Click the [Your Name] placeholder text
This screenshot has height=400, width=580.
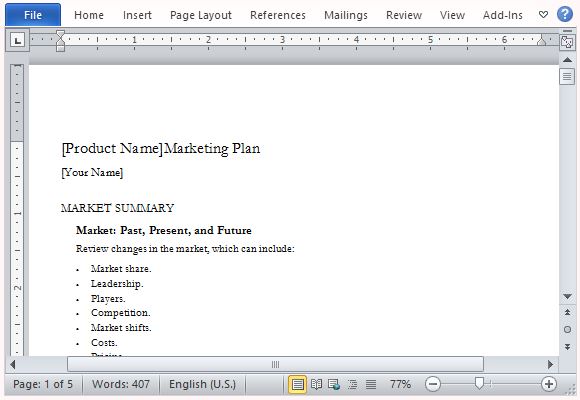click(x=92, y=173)
